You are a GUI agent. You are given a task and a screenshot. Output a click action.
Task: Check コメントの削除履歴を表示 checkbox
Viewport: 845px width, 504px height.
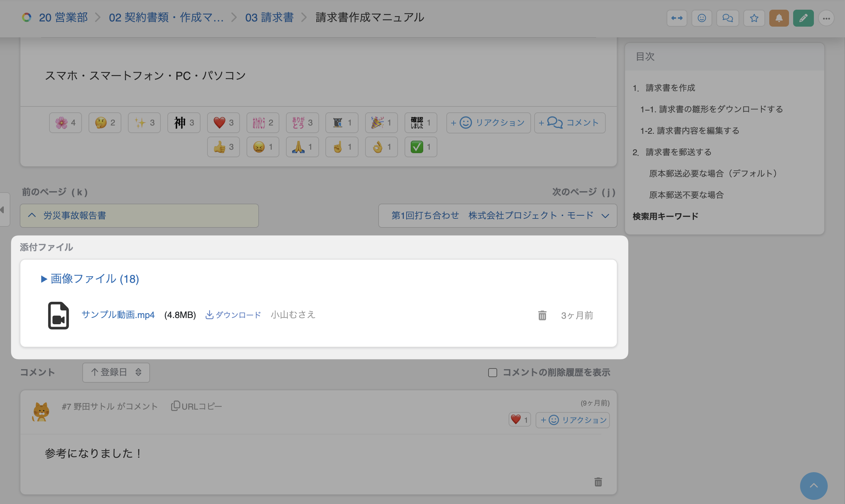coord(492,373)
